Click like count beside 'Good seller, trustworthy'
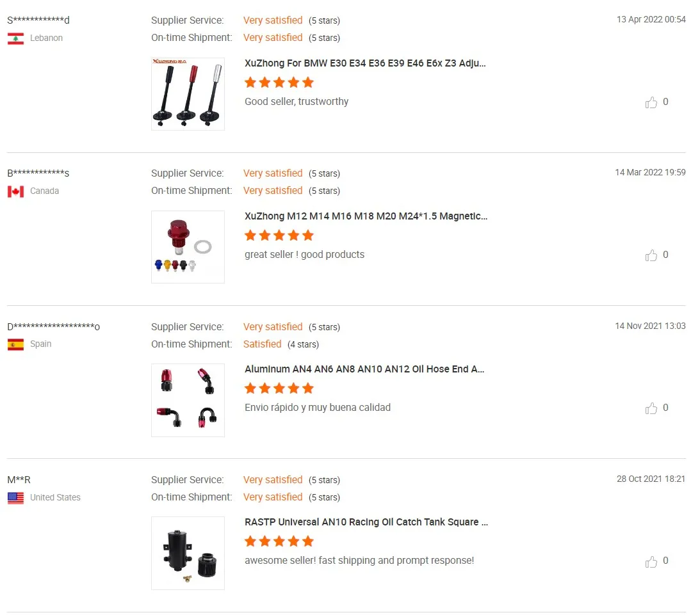This screenshot has height=615, width=700. pyautogui.click(x=665, y=102)
